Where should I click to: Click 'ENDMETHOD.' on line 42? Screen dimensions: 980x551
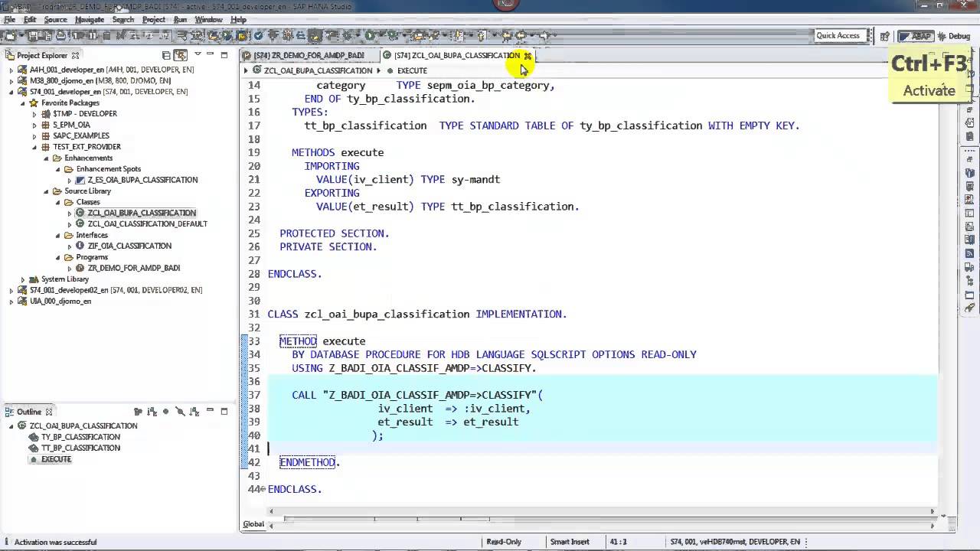click(x=310, y=462)
